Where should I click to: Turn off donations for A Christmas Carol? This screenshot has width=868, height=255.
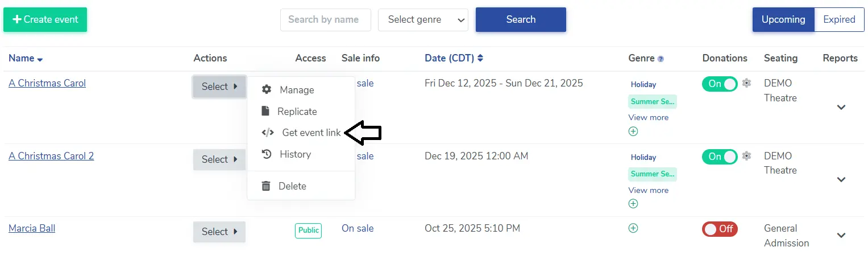720,84
